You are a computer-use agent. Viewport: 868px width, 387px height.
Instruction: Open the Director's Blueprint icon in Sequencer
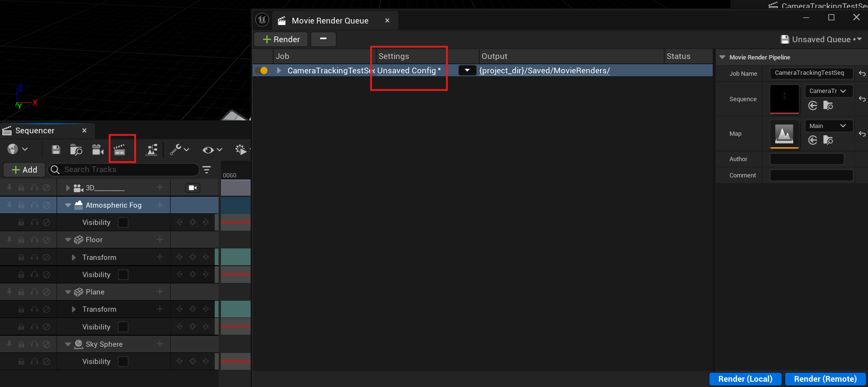[151, 150]
